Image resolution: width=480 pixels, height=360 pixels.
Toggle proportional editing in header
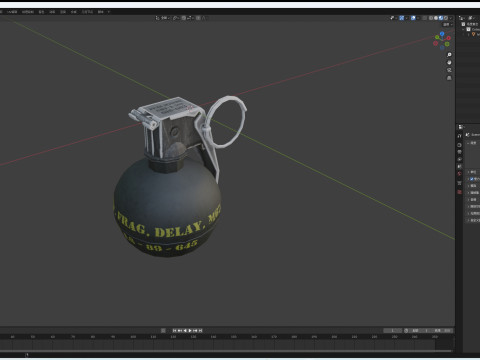click(x=198, y=18)
